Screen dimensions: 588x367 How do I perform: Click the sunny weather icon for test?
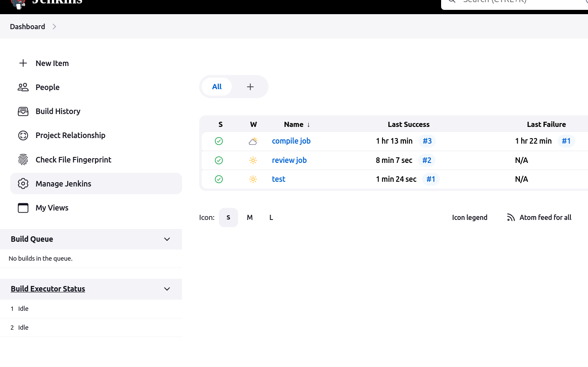tap(253, 179)
